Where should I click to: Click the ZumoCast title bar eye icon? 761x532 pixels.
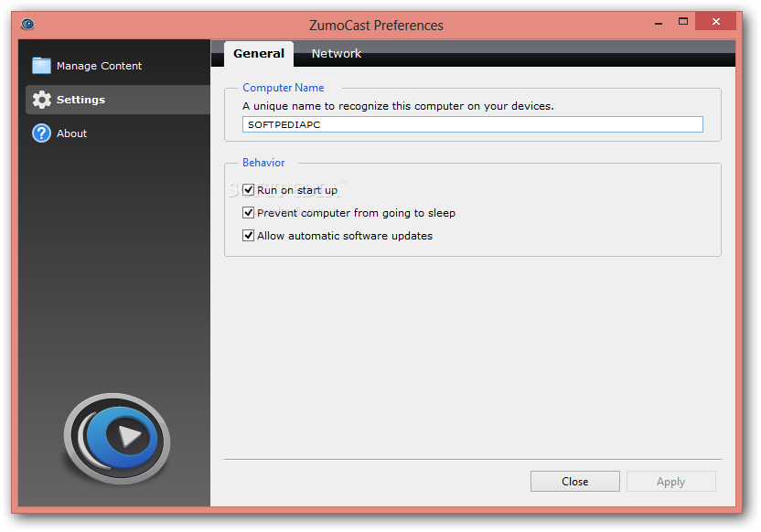click(27, 24)
